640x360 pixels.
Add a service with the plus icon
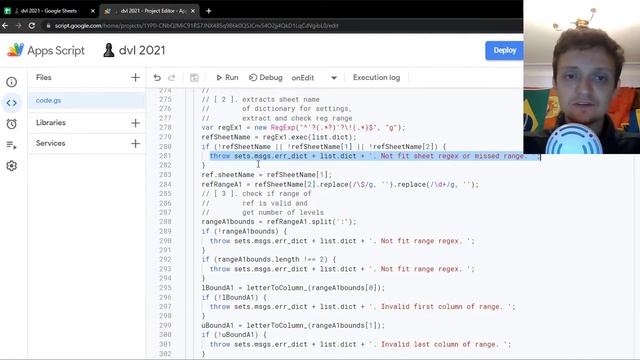click(x=135, y=143)
